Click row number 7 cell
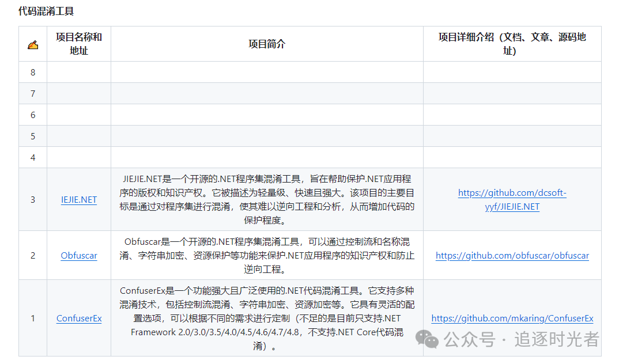This screenshot has height=364, width=619. (x=33, y=93)
